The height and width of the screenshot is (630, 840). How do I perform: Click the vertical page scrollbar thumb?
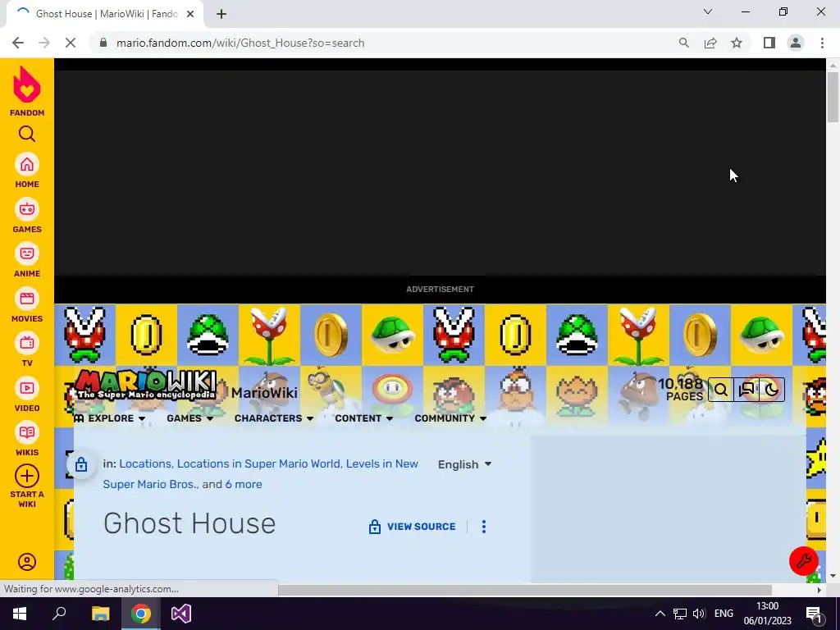tap(833, 97)
